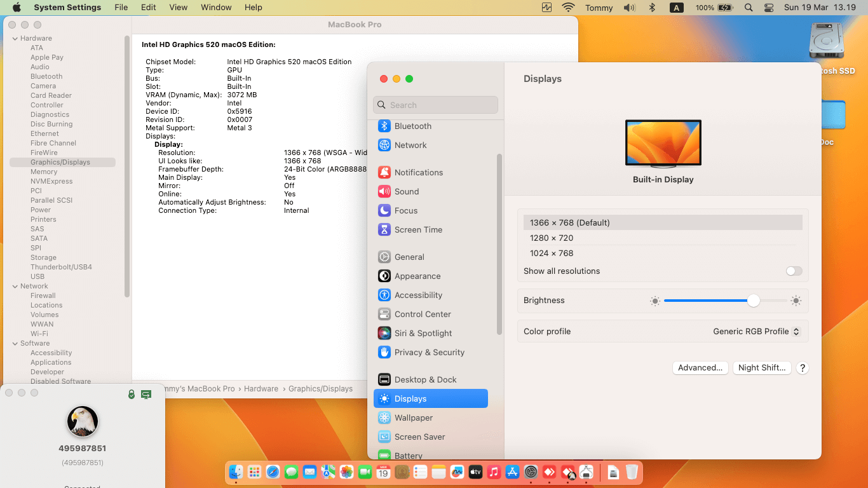The width and height of the screenshot is (868, 488).
Task: Open the Color profile dropdown
Action: pos(756,332)
